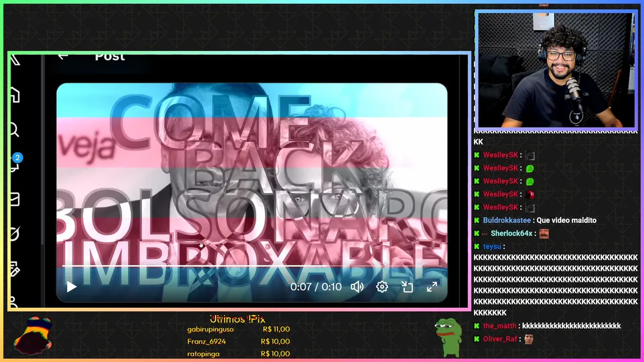This screenshot has height=362, width=644.
Task: Click the small badge next to Sherlock64x
Action: tap(485, 233)
